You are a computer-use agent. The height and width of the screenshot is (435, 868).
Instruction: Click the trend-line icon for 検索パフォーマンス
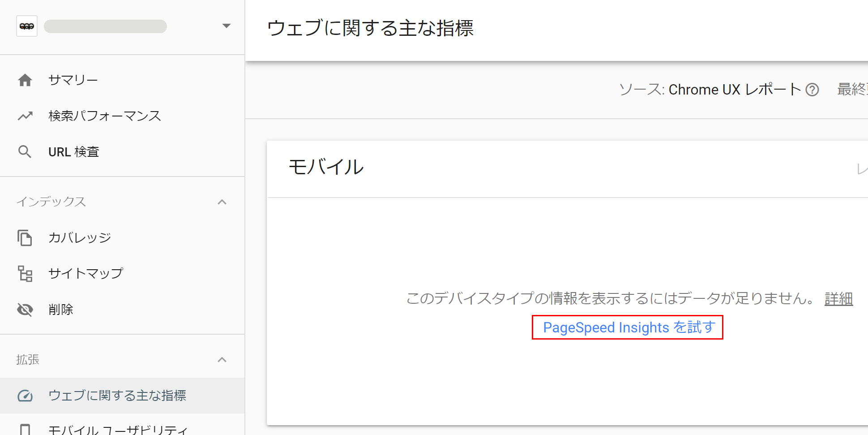(x=25, y=116)
